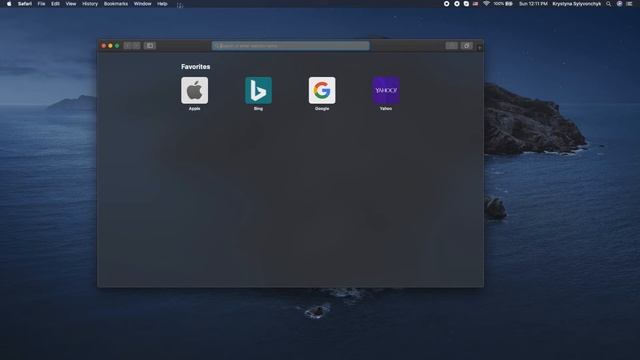
Task: Add a new tab with plus button
Action: (480, 48)
